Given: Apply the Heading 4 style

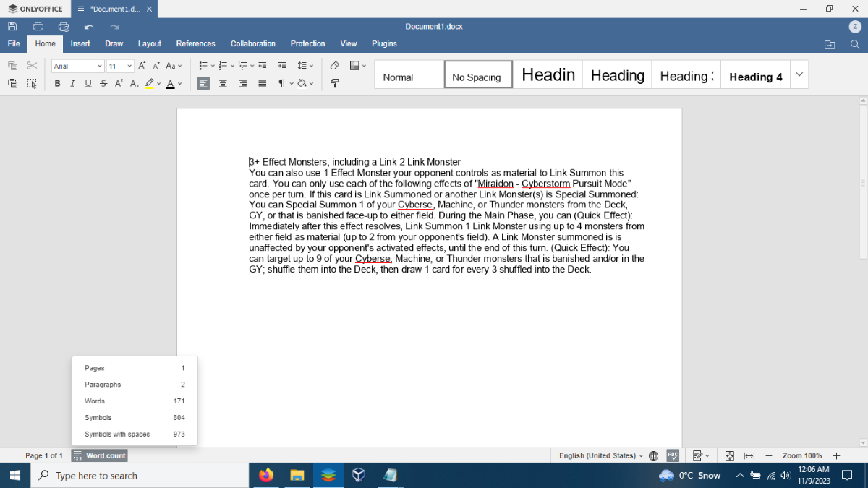Looking at the screenshot, I should click(756, 76).
